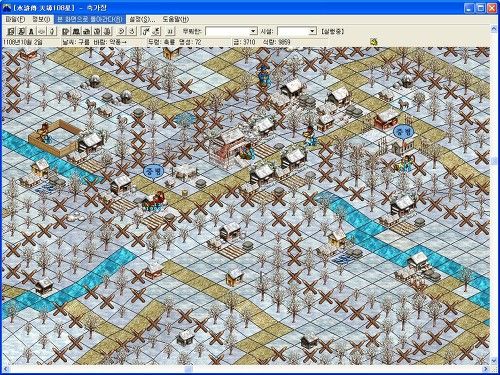500x375 pixels.
Task: Click the frozen pond tile near the road
Action: point(184,118)
